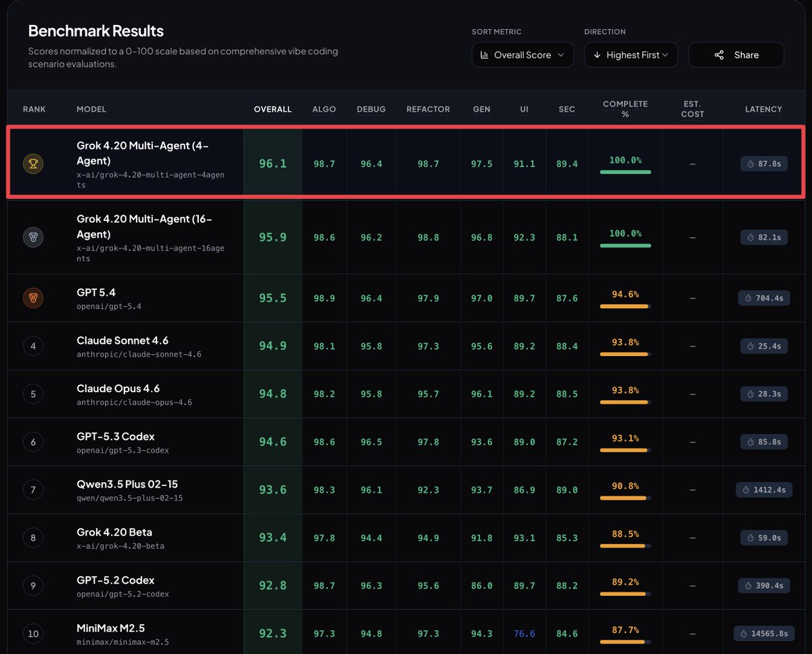Click the silver medal rank icon
This screenshot has height=654, width=812.
(33, 237)
